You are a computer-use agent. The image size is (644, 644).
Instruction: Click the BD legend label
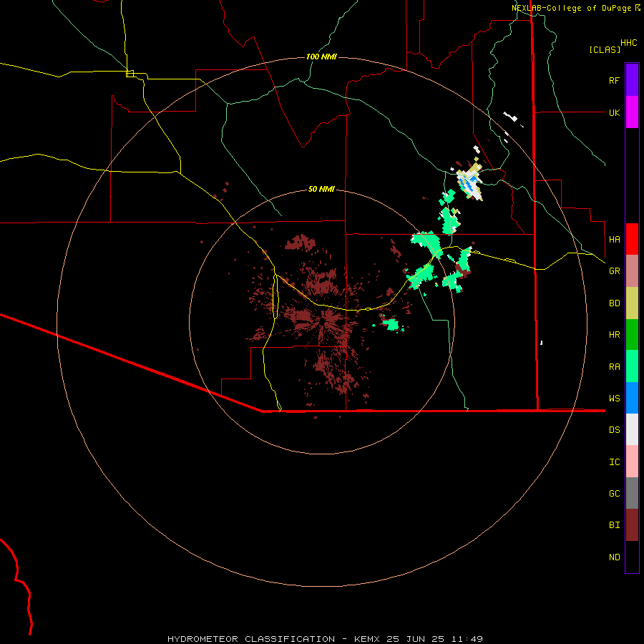[x=614, y=303]
